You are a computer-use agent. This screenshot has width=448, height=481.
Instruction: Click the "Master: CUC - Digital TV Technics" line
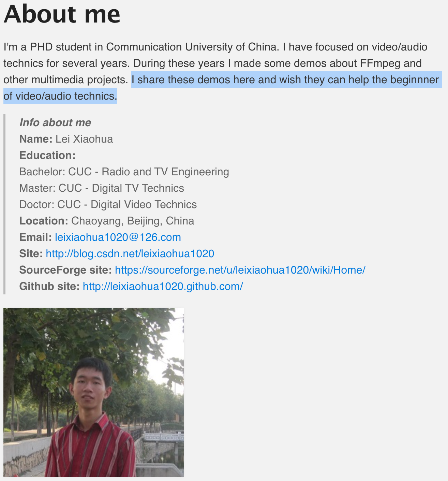click(x=102, y=188)
